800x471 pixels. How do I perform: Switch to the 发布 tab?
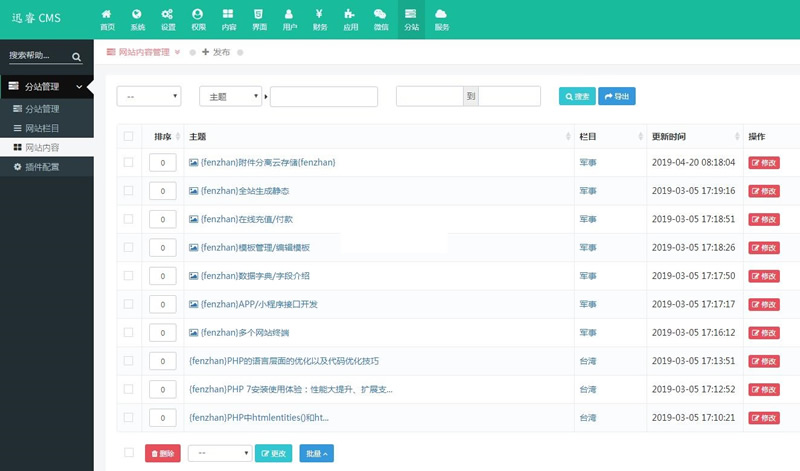pyautogui.click(x=216, y=51)
